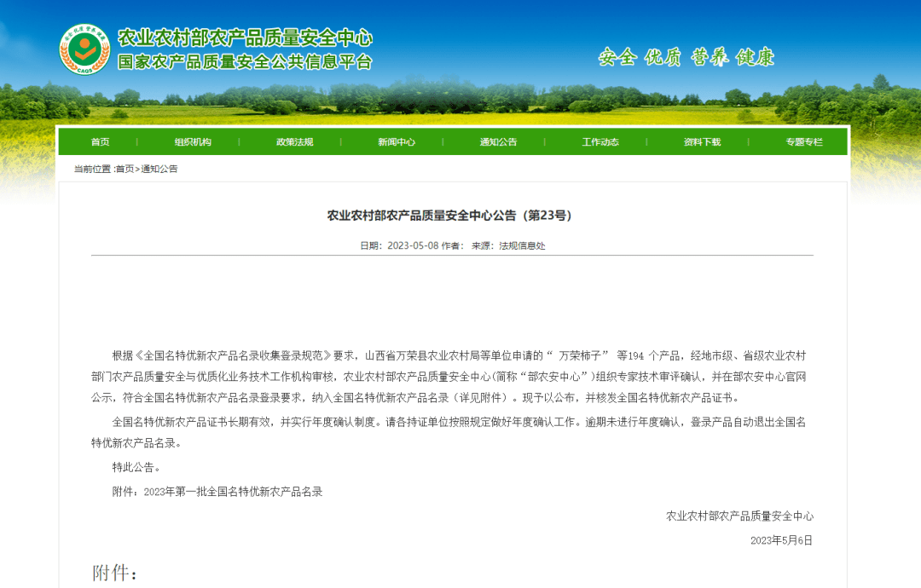Select 通知公告 in the green navigation bar

[498, 142]
